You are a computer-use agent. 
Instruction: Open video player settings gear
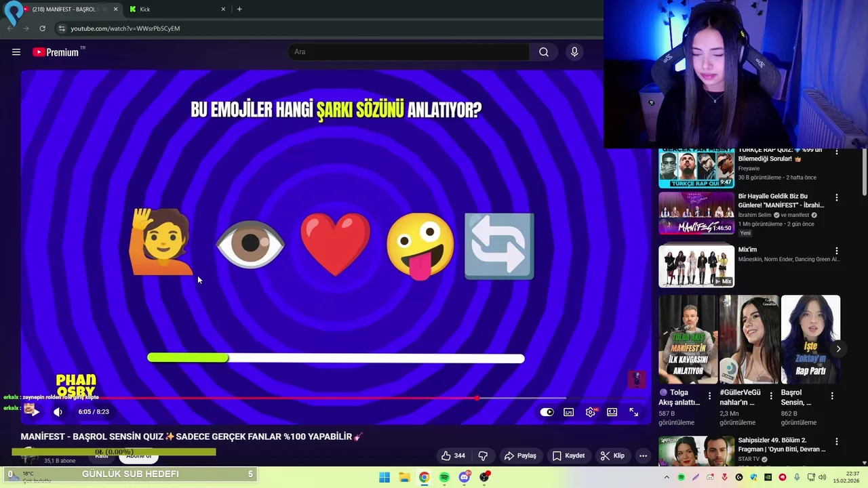tap(591, 412)
